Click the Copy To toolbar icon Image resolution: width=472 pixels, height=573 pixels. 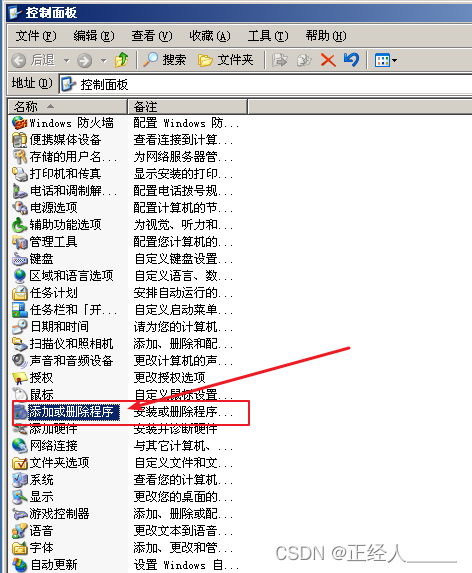[x=304, y=60]
